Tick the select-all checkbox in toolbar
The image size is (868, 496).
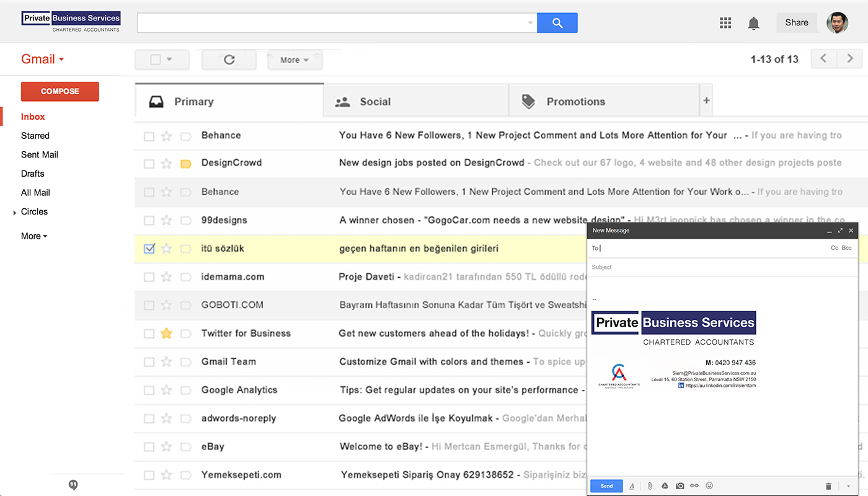click(x=156, y=60)
